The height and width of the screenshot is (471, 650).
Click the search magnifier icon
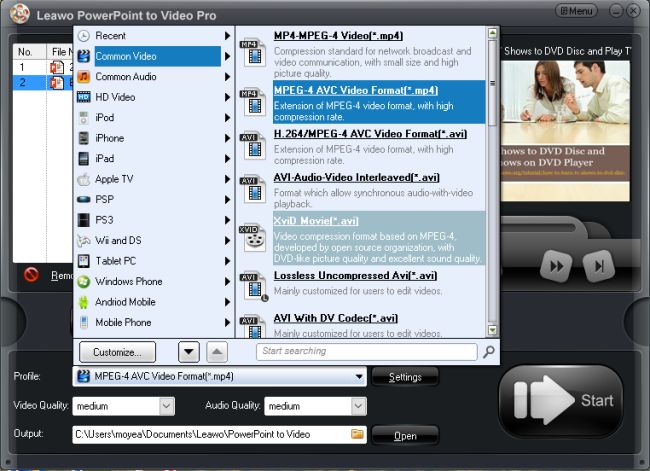pos(489,352)
